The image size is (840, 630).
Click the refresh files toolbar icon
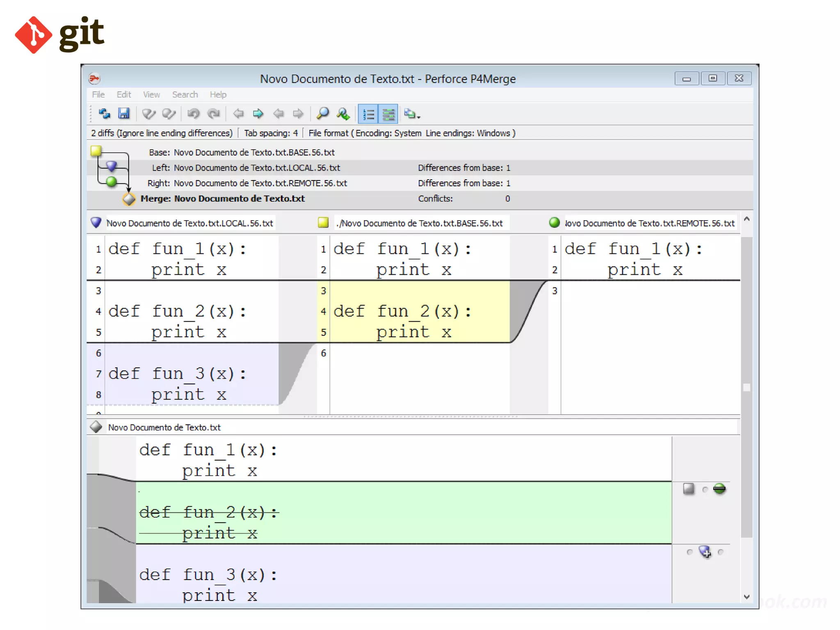(x=104, y=114)
